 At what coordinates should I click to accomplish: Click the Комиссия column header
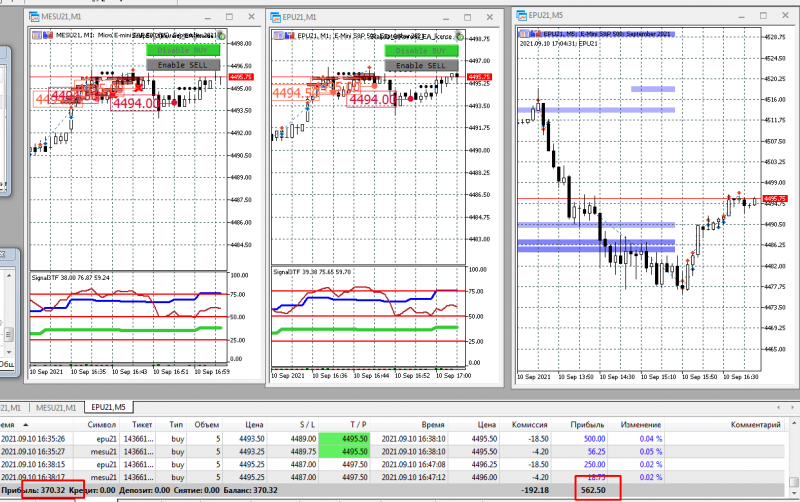530,424
